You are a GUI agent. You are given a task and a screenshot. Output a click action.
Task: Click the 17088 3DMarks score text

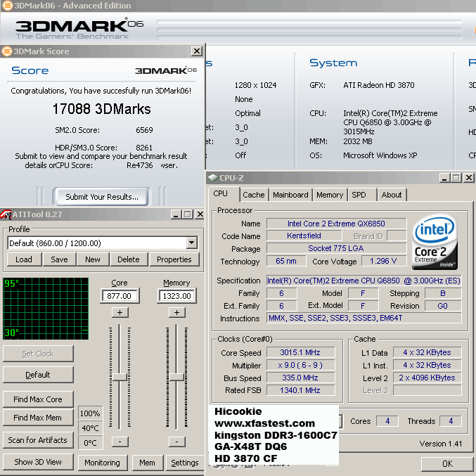tap(102, 109)
